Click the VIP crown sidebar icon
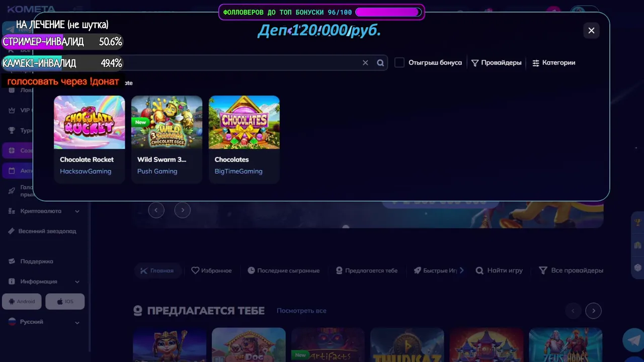644x362 pixels. [12, 111]
